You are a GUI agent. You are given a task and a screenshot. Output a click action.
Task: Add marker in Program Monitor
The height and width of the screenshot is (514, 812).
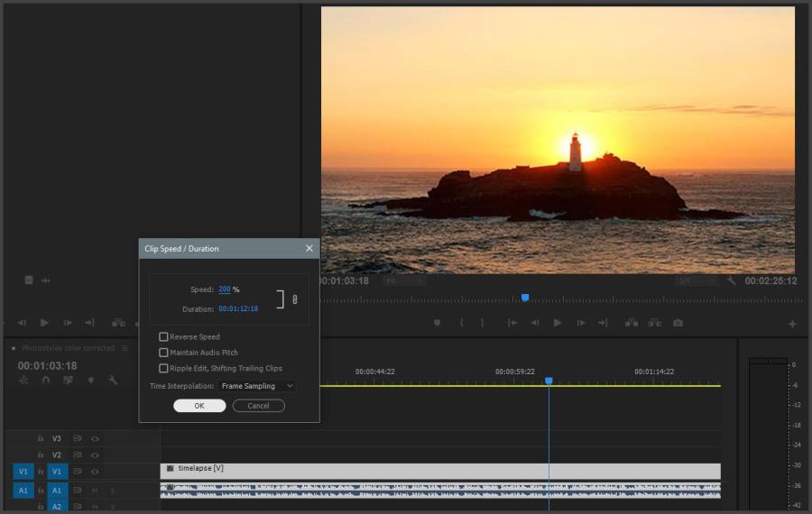point(437,323)
